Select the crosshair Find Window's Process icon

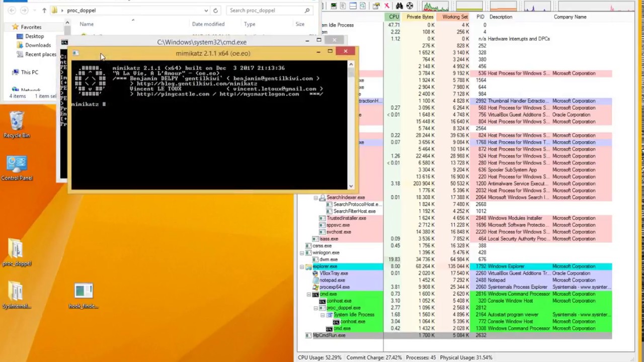pos(410,6)
